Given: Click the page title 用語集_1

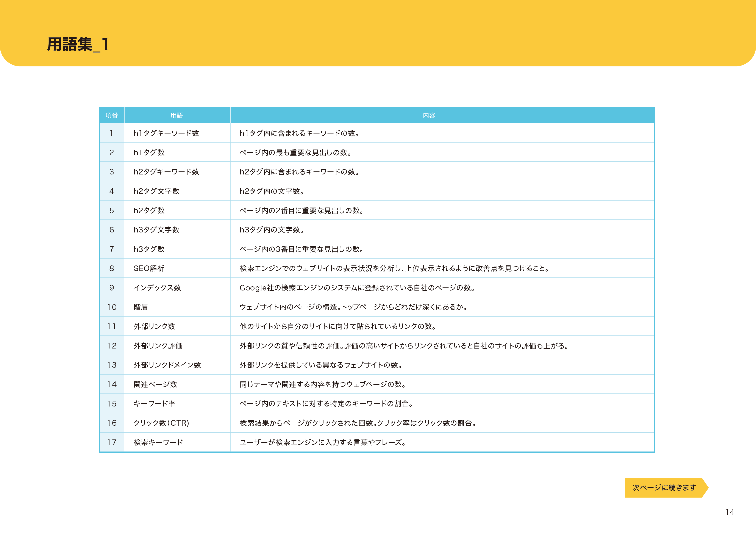Looking at the screenshot, I should tap(78, 44).
